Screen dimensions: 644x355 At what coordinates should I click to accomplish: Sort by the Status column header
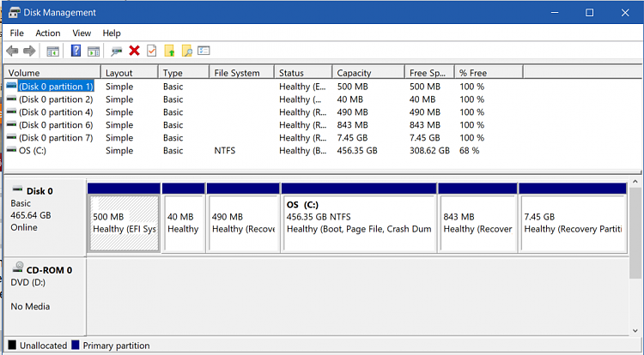point(303,73)
